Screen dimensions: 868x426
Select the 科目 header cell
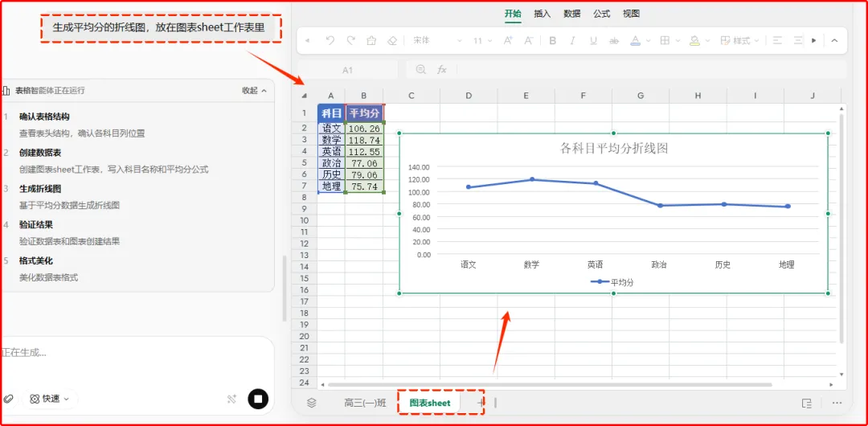click(331, 113)
